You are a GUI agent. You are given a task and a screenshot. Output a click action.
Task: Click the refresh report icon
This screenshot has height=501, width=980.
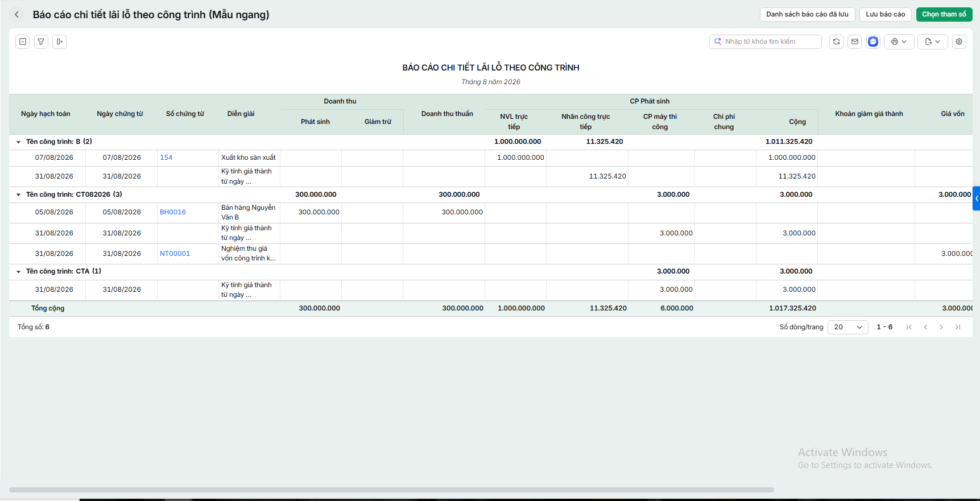(x=836, y=42)
